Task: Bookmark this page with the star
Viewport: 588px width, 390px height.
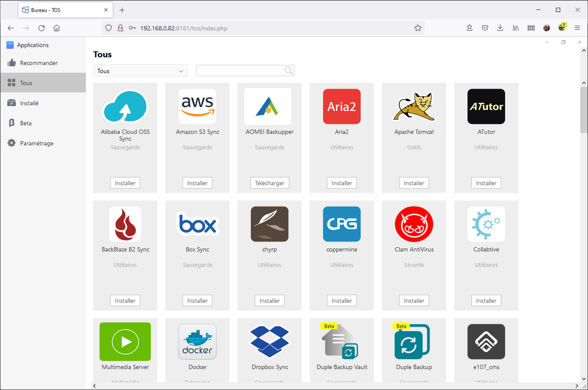Action: pyautogui.click(x=418, y=28)
